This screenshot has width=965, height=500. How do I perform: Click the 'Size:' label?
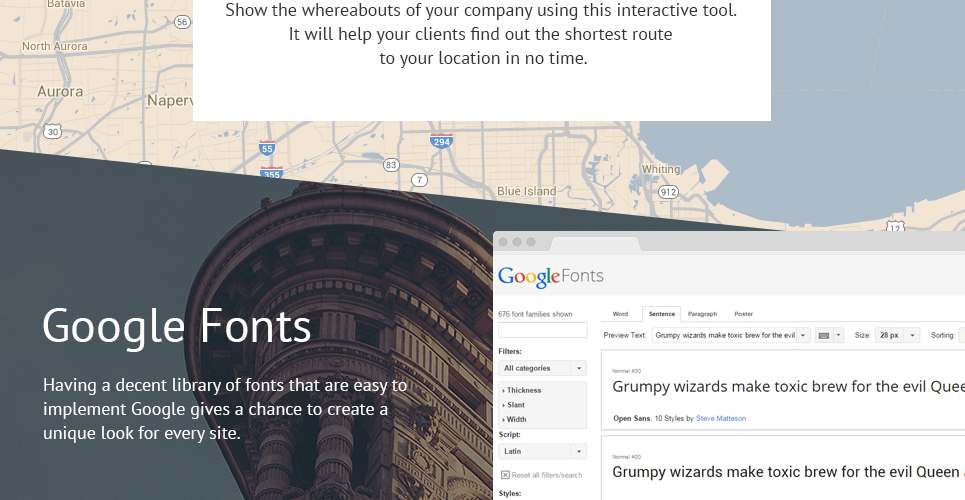pos(862,336)
